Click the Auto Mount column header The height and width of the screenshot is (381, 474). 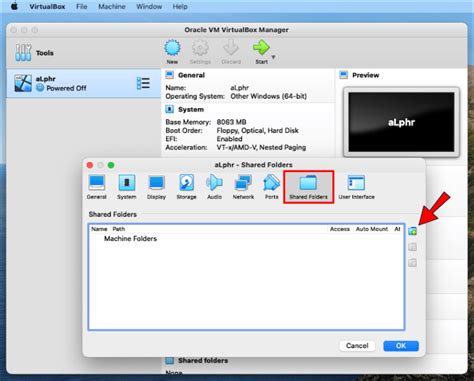[x=372, y=229]
